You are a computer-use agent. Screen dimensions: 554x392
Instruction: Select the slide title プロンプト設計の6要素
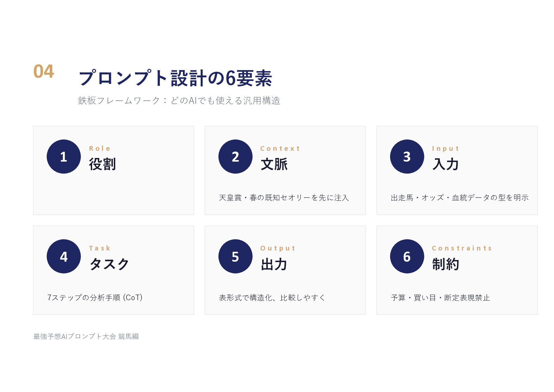click(175, 78)
